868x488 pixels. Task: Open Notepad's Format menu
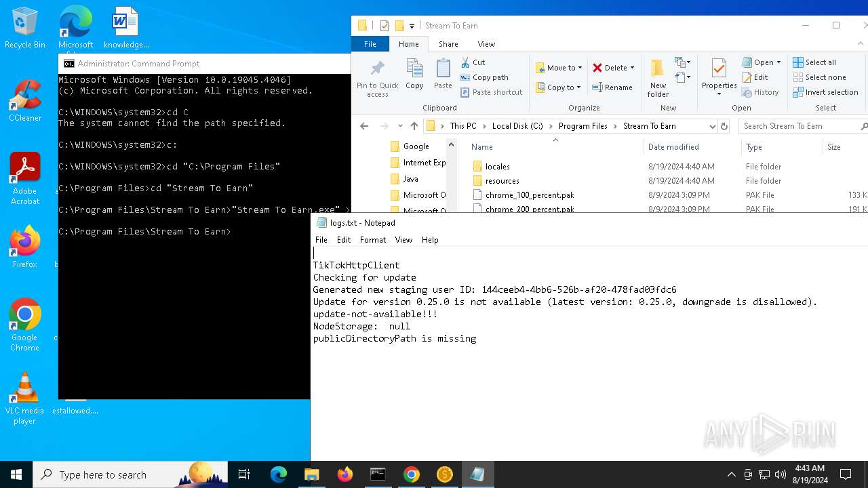pyautogui.click(x=373, y=240)
